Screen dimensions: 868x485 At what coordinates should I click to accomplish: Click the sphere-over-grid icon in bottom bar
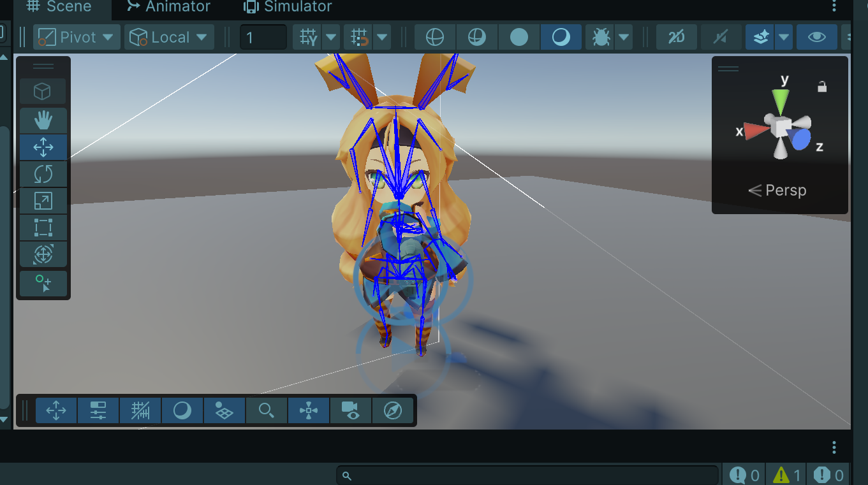click(224, 410)
